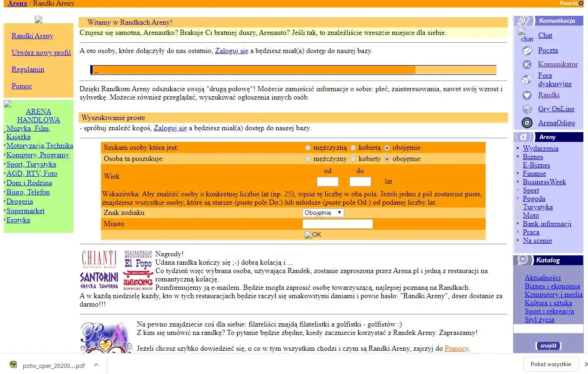Select 'kobietą' radio for person sought
This screenshot has height=374, width=588.
click(353, 148)
